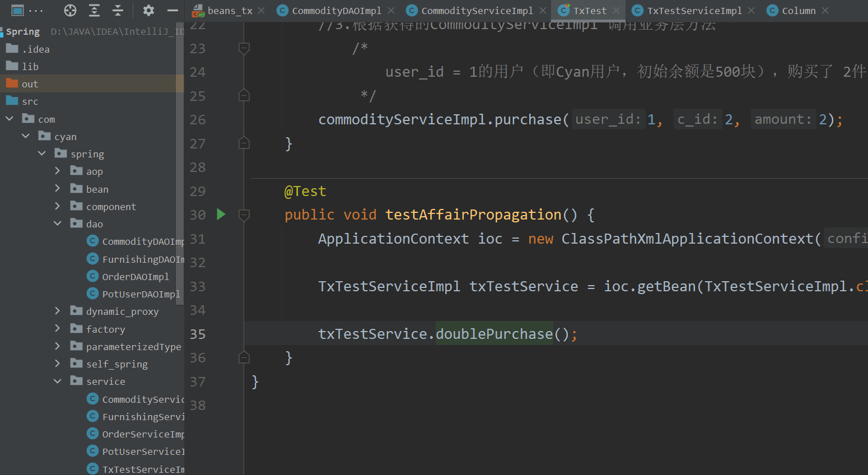This screenshot has width=868, height=475.
Task: Click line number 38 in the gutter
Action: (198, 405)
